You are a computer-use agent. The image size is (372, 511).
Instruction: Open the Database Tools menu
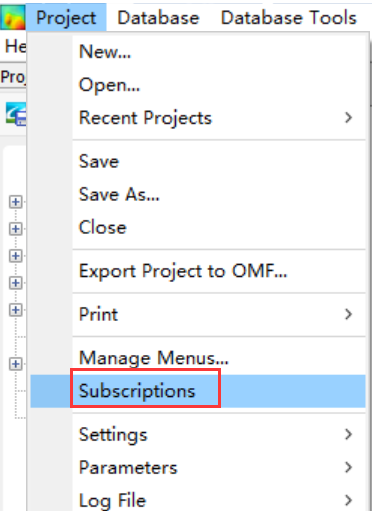coord(289,17)
